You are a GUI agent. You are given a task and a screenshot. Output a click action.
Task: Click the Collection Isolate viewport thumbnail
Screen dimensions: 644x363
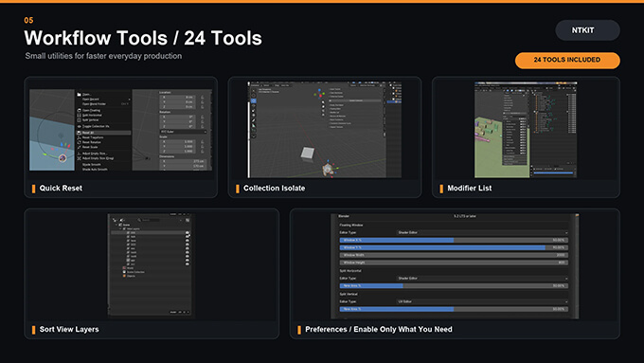coord(325,130)
